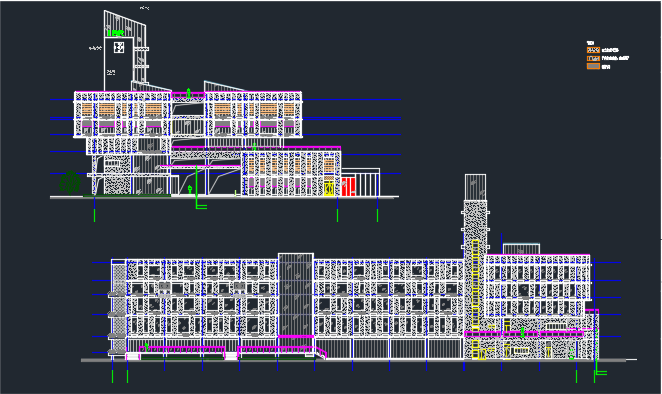Click the green label on the upper tower top
This screenshot has height=394, width=662.
point(116,33)
